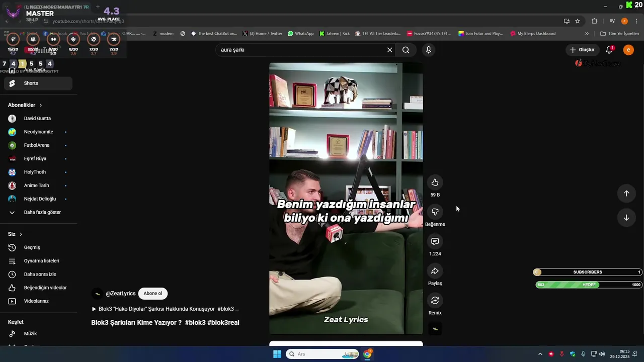The height and width of the screenshot is (362, 644).
Task: Click the search field containing aura şarkı
Action: click(x=301, y=50)
